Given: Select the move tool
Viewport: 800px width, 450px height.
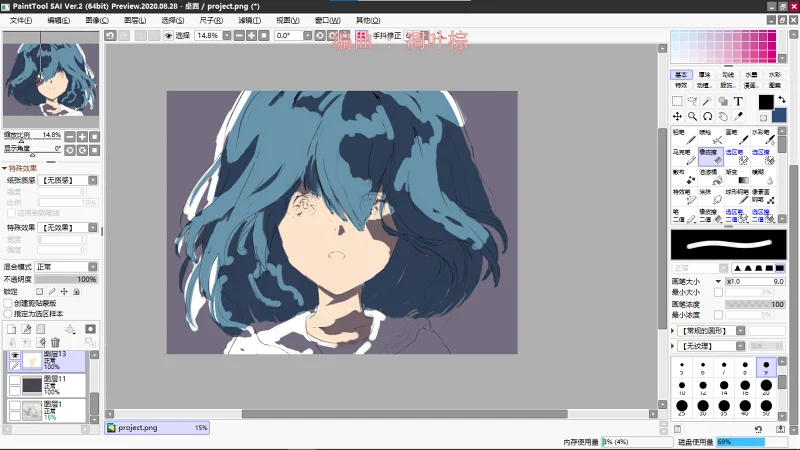Looking at the screenshot, I should pos(677,116).
